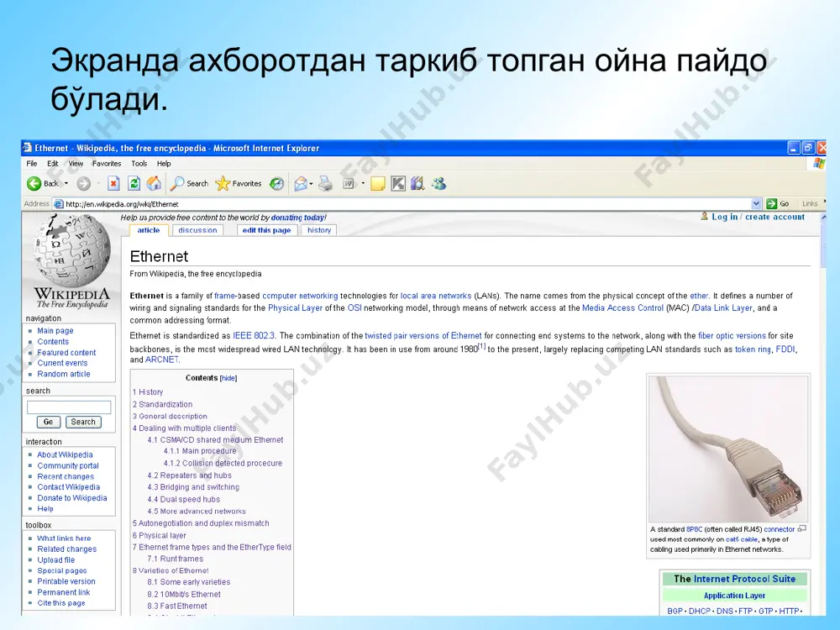Open the View menu
This screenshot has width=840, height=630.
pos(76,164)
